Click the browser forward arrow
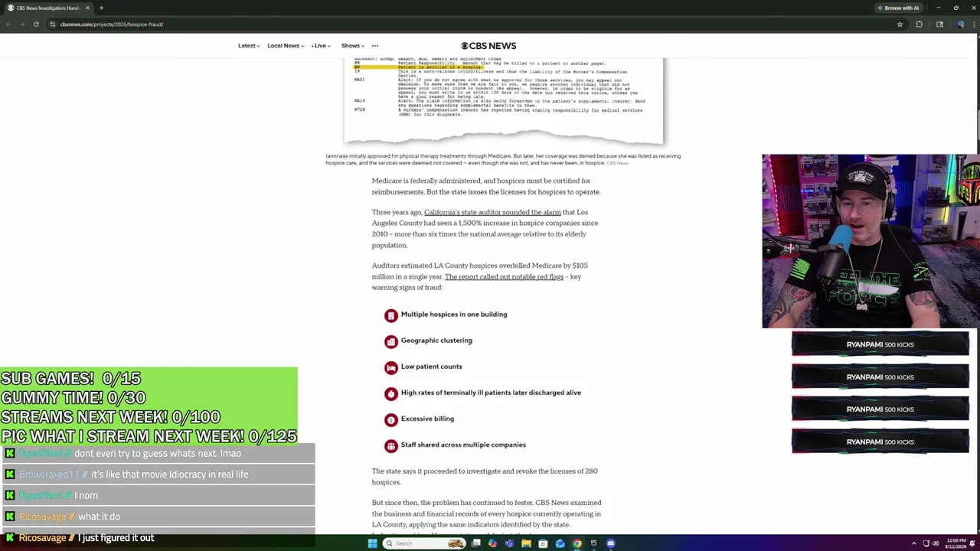This screenshot has width=980, height=551. 22,24
